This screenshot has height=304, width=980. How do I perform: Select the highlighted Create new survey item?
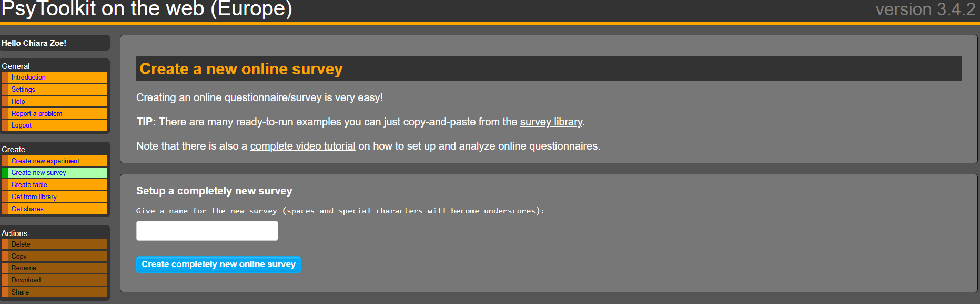point(39,173)
